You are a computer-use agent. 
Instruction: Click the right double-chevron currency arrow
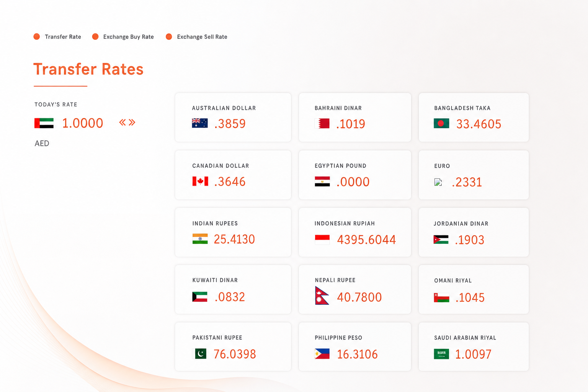pyautogui.click(x=132, y=122)
